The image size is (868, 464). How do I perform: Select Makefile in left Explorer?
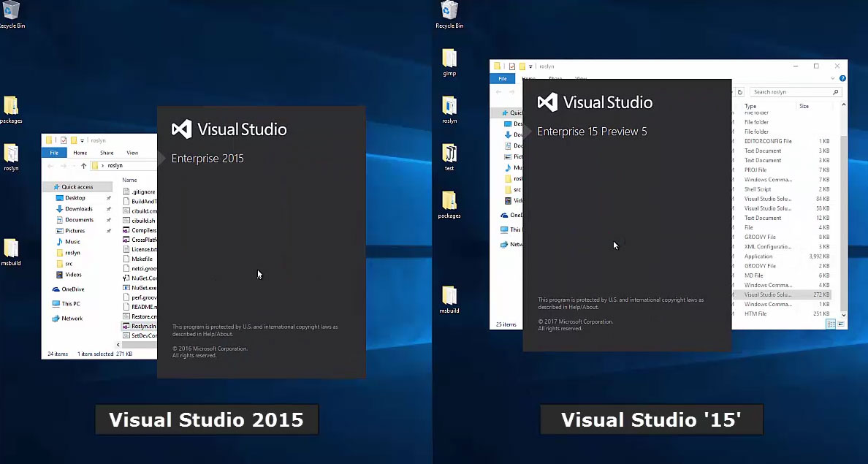(140, 259)
